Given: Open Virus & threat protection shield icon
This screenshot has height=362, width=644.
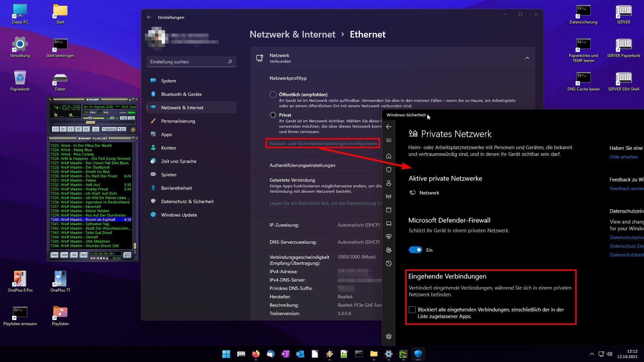Looking at the screenshot, I should click(x=389, y=170).
